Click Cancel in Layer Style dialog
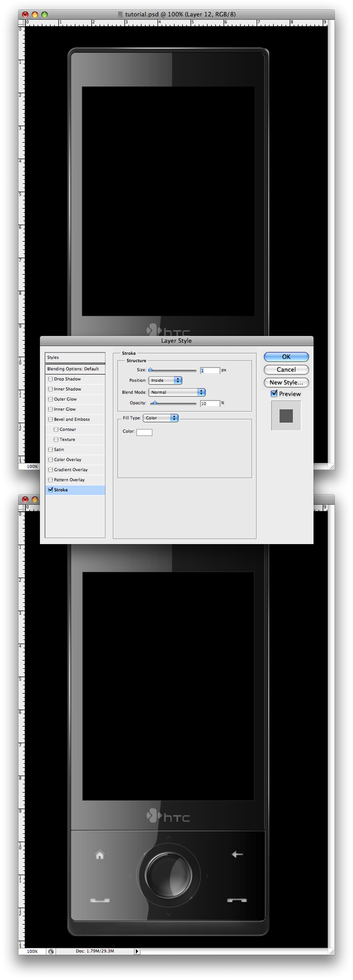The width and height of the screenshot is (353, 980). 287,370
